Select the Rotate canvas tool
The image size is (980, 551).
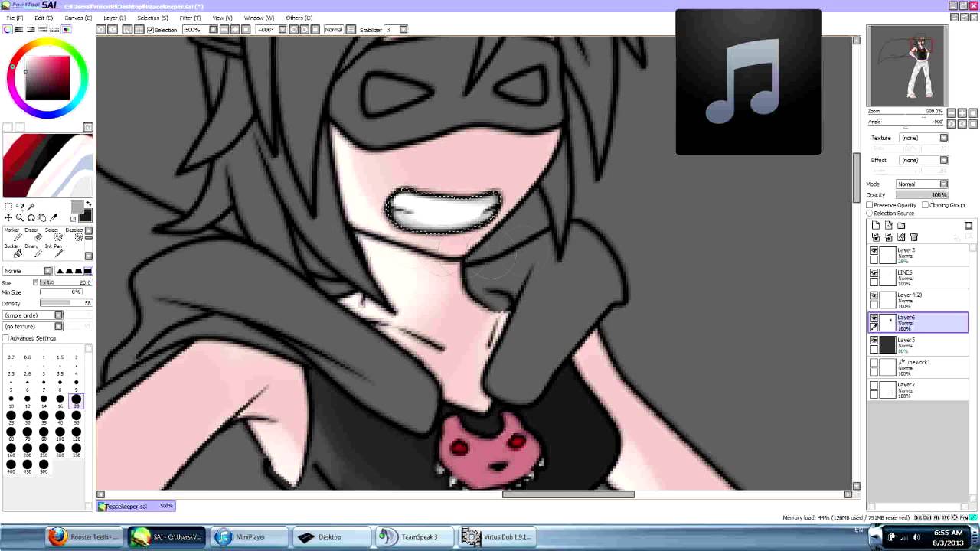(31, 218)
